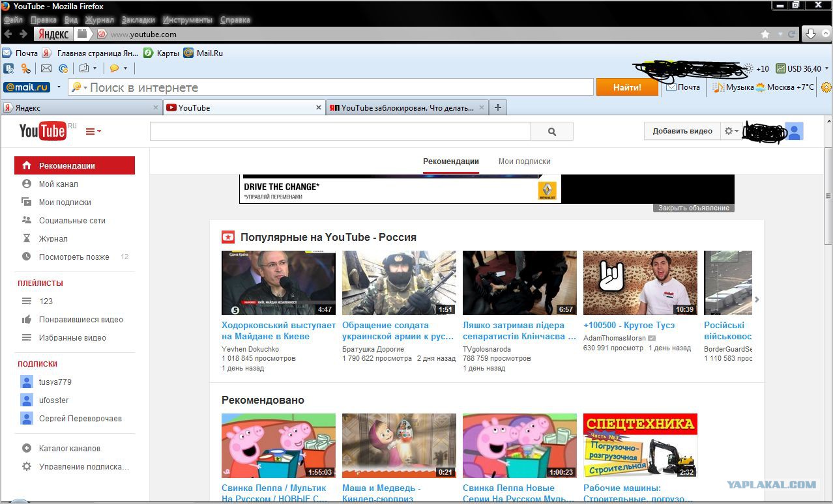Click the Yandex button in address bar
The width and height of the screenshot is (833, 504).
coord(53,34)
